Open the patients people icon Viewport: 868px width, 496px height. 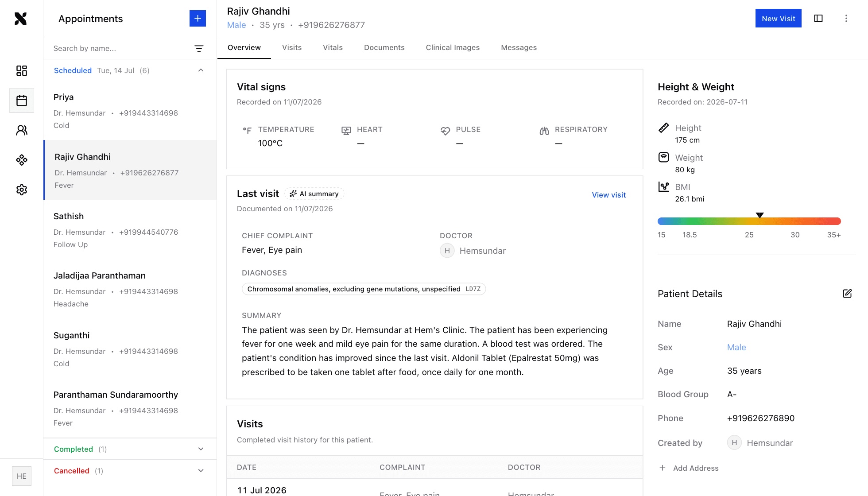(x=22, y=130)
